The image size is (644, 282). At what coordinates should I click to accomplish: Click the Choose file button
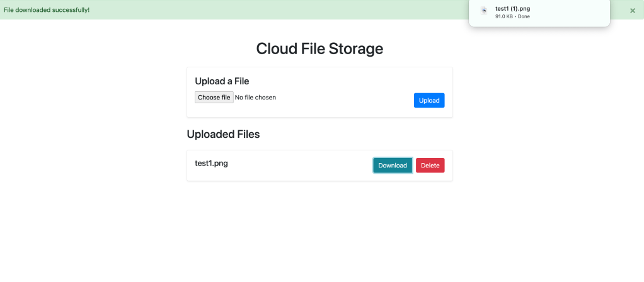click(x=214, y=98)
